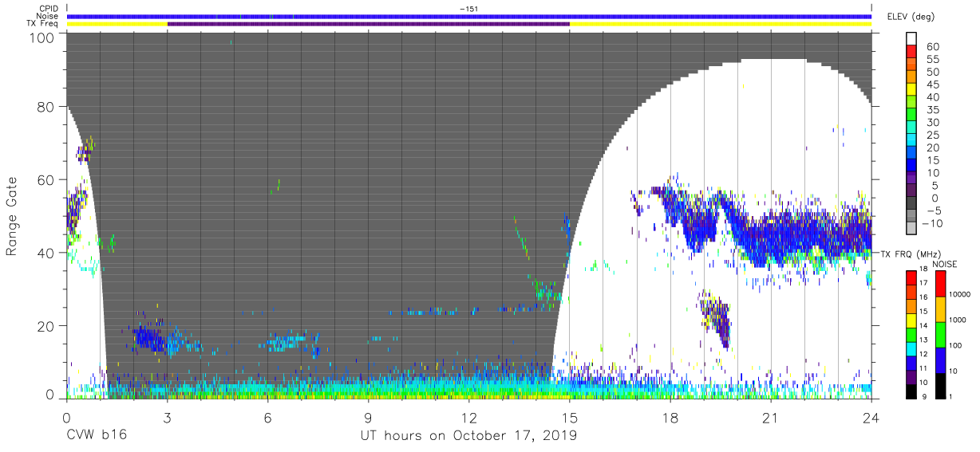The image size is (980, 452).
Task: Click the '13' label on the TX FRQ colorbar
Action: [x=923, y=340]
